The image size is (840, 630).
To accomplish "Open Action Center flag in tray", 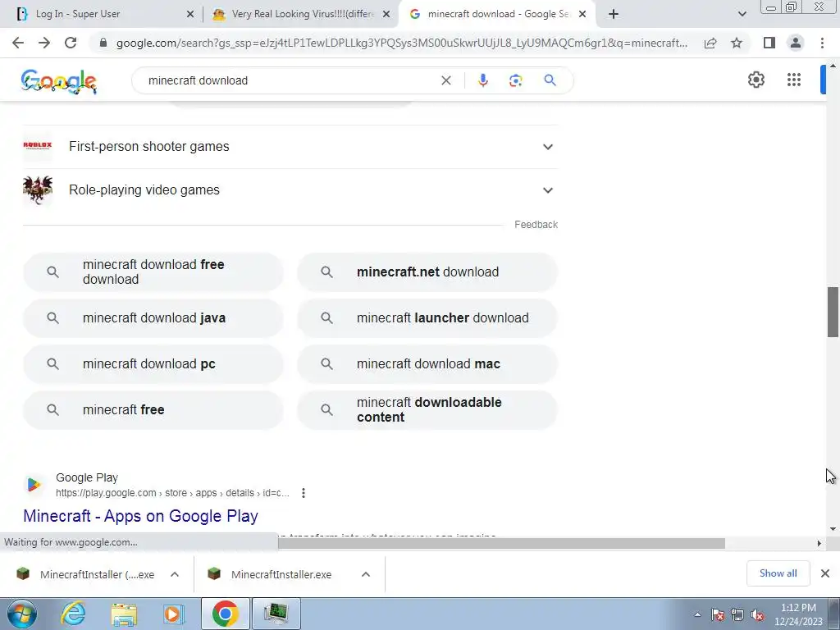I will (718, 614).
